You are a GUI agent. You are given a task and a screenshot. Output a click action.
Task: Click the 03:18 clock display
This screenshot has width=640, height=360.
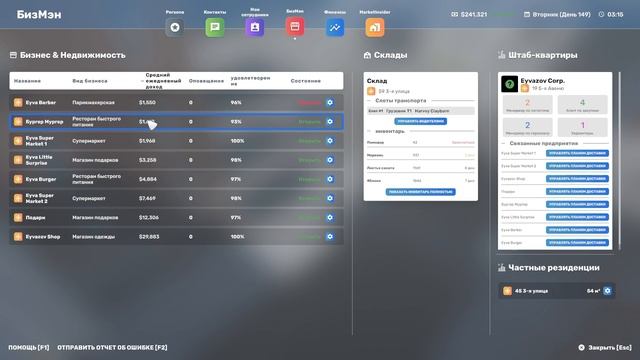(x=615, y=14)
